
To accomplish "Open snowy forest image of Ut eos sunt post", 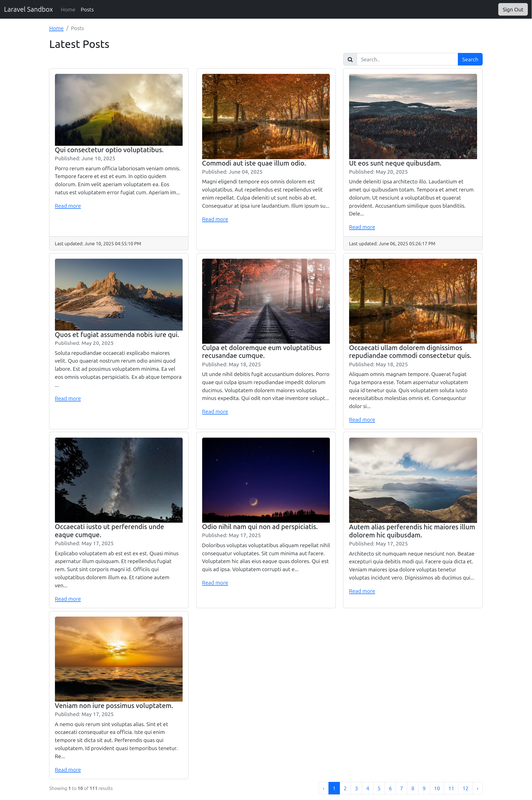I will (413, 116).
